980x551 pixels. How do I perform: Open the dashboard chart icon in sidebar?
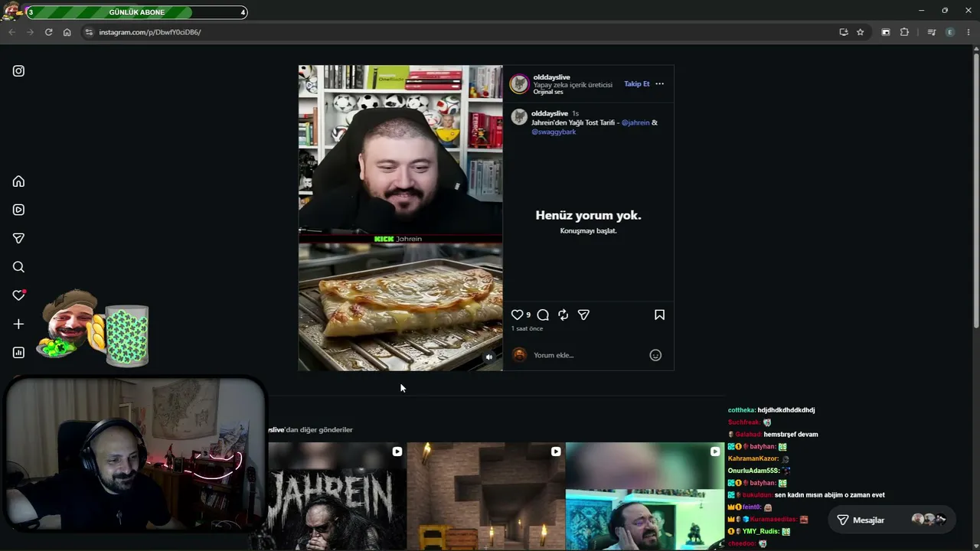coord(18,352)
